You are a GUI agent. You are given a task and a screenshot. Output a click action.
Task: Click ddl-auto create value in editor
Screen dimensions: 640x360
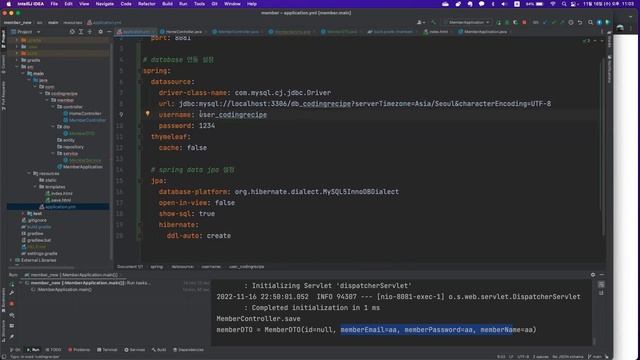[218, 236]
